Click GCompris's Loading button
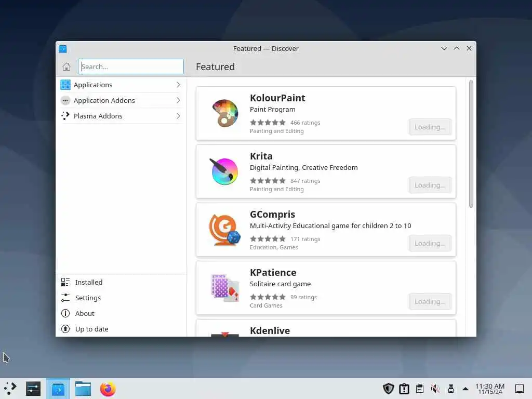Screen dimensions: 532x399 tap(430, 243)
